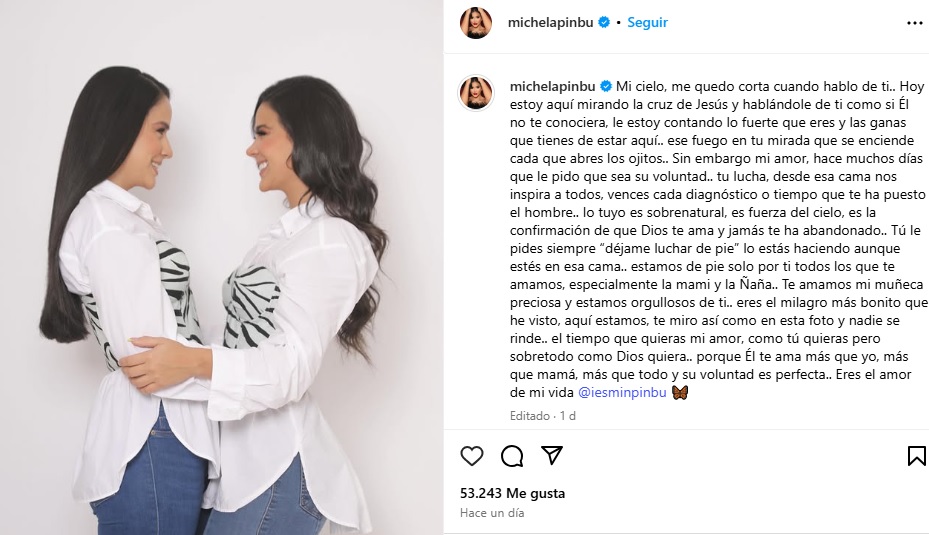Click the caption text starting Mi cielo

pyautogui.click(x=717, y=239)
